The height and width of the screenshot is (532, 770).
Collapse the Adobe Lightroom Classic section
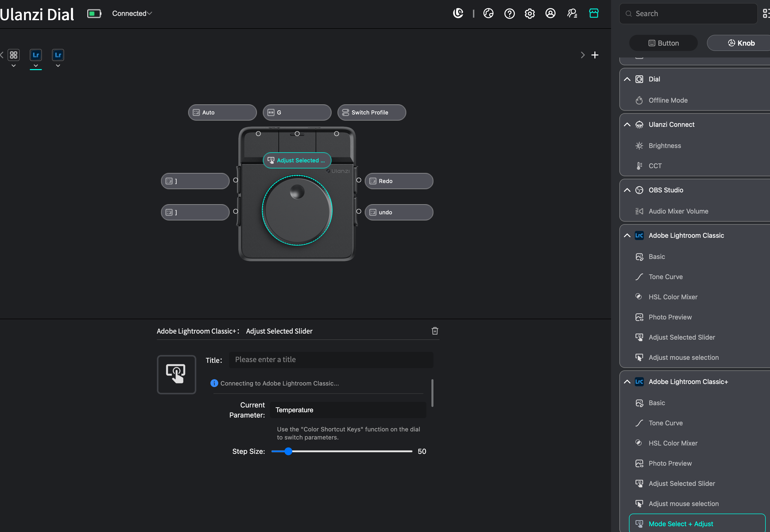(627, 235)
